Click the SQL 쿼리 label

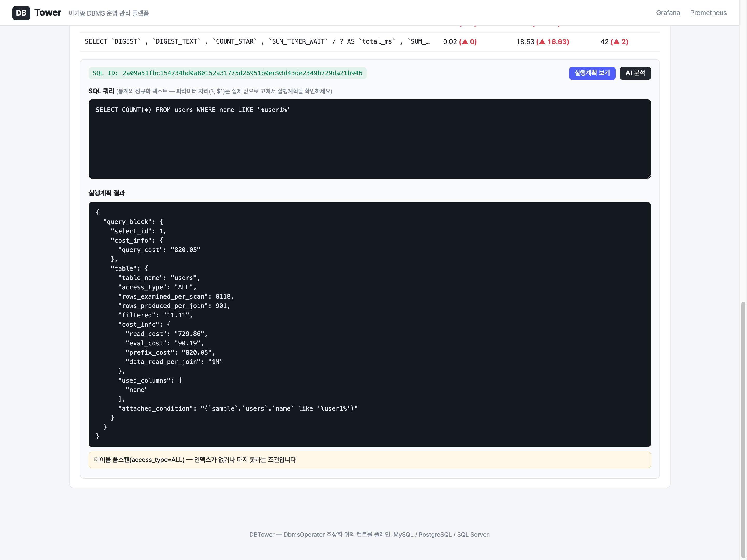pos(101,91)
